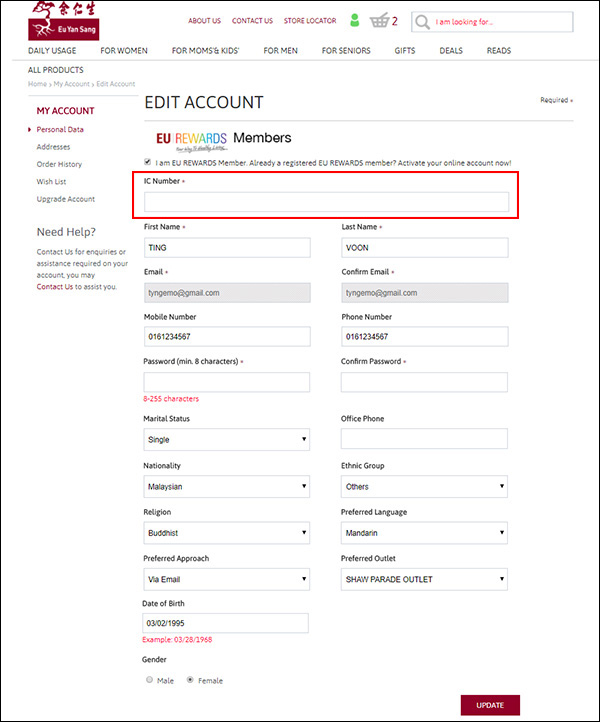Click the Office Phone field

point(424,438)
